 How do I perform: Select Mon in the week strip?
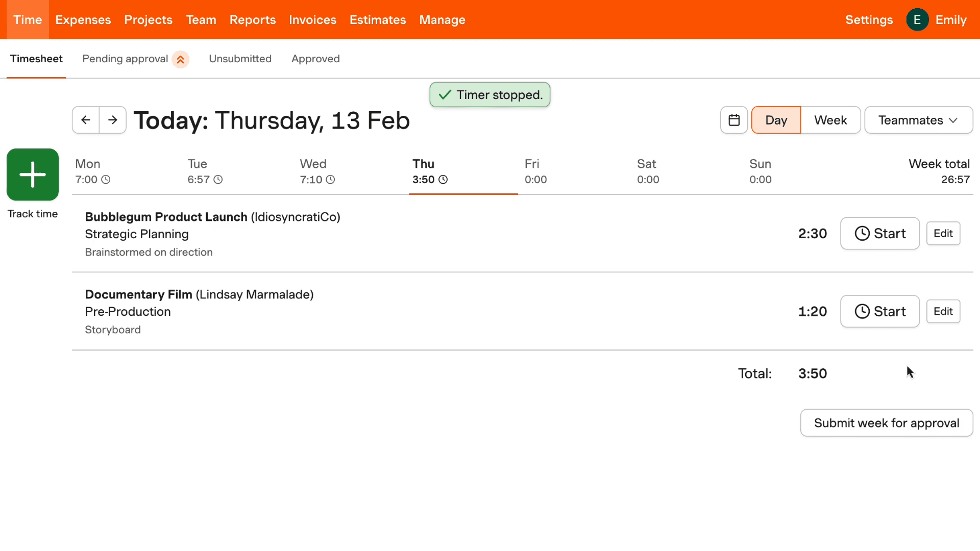[127, 171]
